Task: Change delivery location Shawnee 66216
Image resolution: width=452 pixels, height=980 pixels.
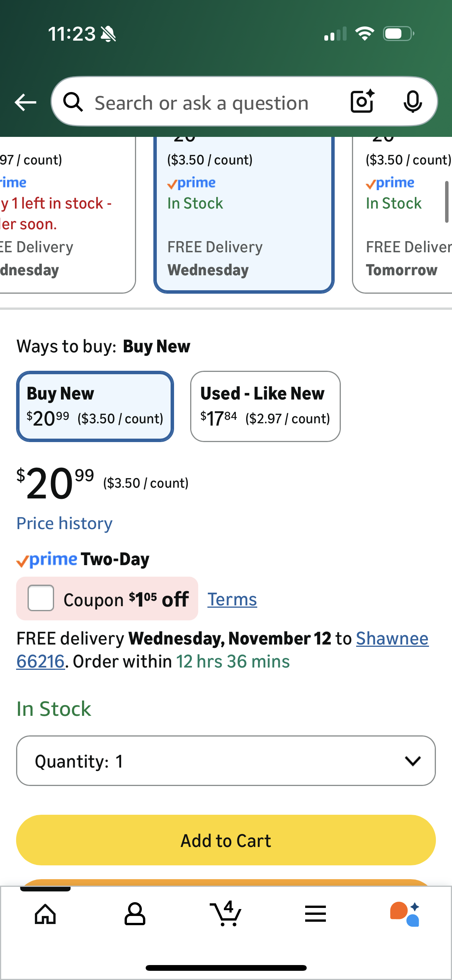Action: (x=392, y=639)
